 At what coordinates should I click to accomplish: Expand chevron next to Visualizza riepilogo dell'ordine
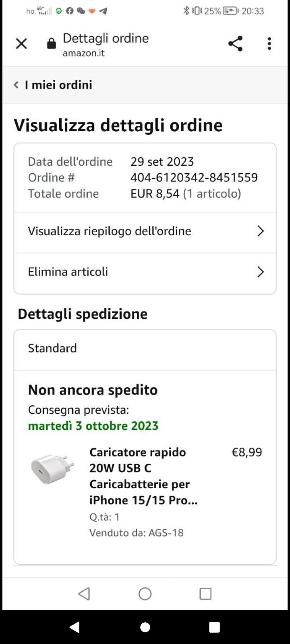coord(261,231)
